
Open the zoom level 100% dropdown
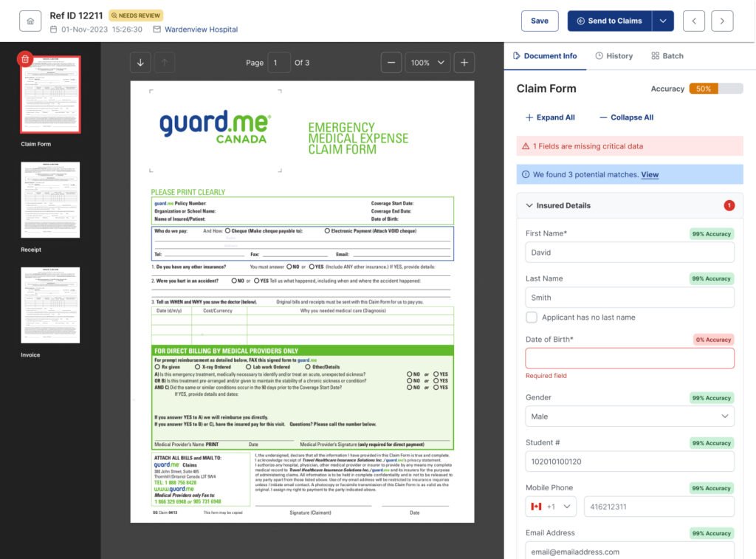pyautogui.click(x=428, y=63)
